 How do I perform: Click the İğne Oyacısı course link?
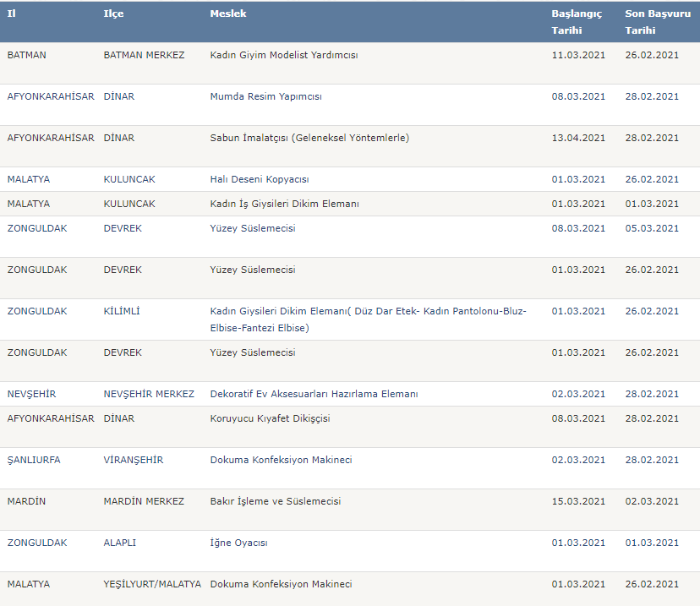pos(239,543)
